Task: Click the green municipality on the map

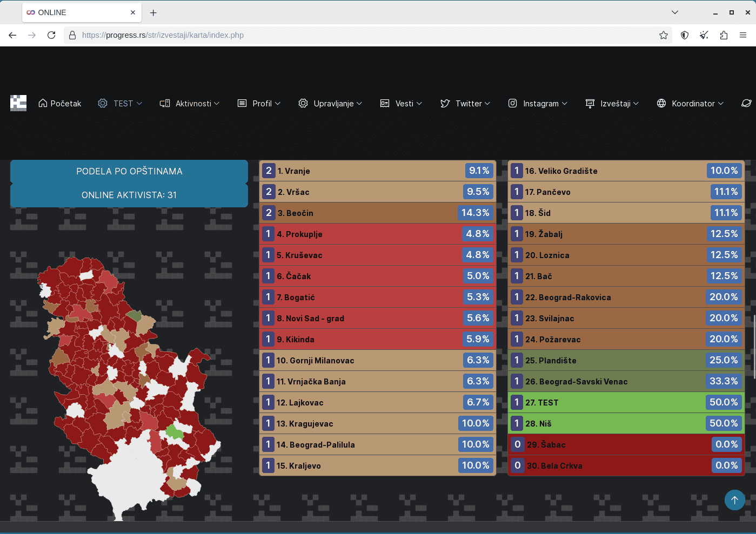Action: pyautogui.click(x=175, y=431)
